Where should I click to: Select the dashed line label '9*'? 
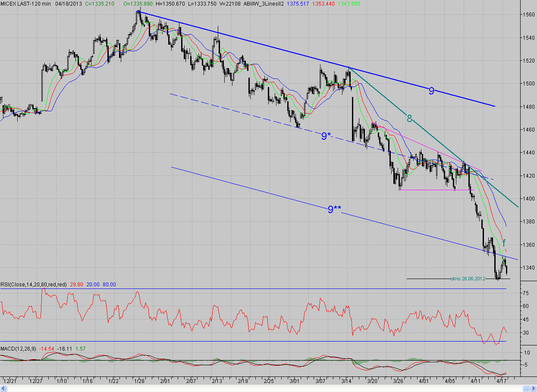(326, 136)
